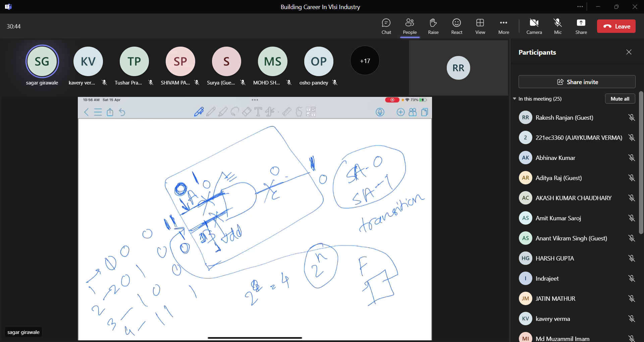Toggle the People participants pane
This screenshot has width=644, height=342.
(x=410, y=26)
